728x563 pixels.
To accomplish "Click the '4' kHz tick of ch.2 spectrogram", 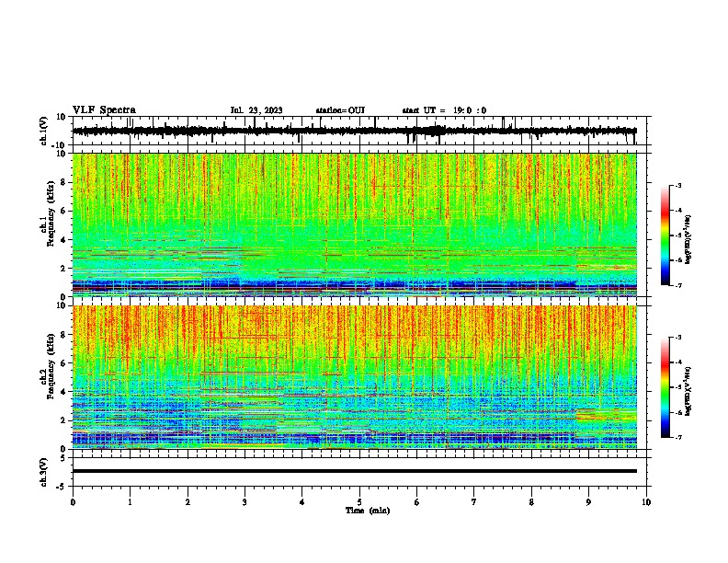I will 63,392.
